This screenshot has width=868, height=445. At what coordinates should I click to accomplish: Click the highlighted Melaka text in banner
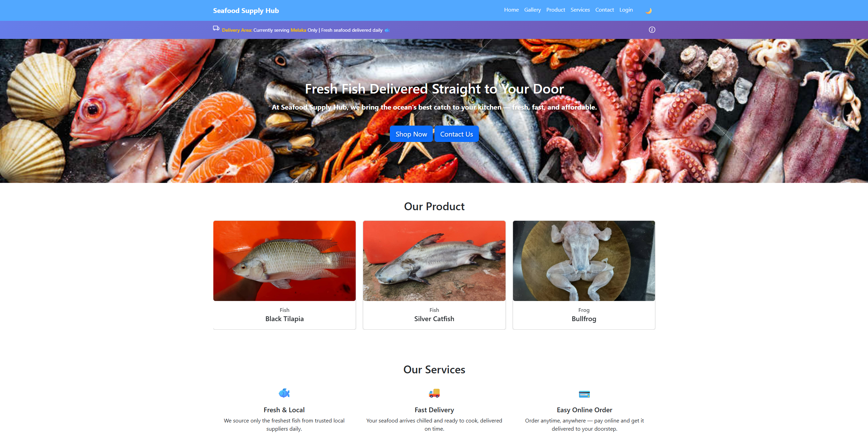coord(298,30)
